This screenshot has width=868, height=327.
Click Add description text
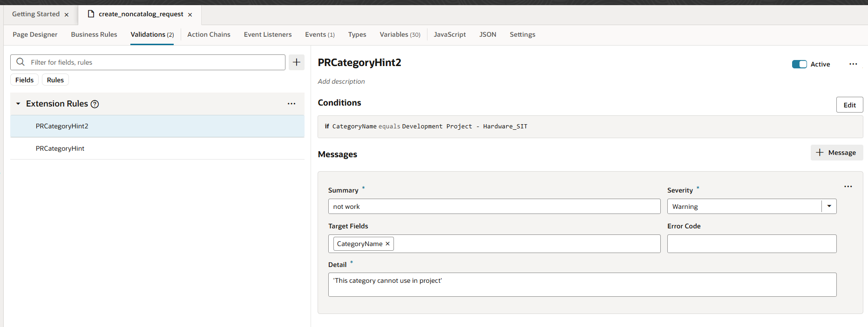341,81
